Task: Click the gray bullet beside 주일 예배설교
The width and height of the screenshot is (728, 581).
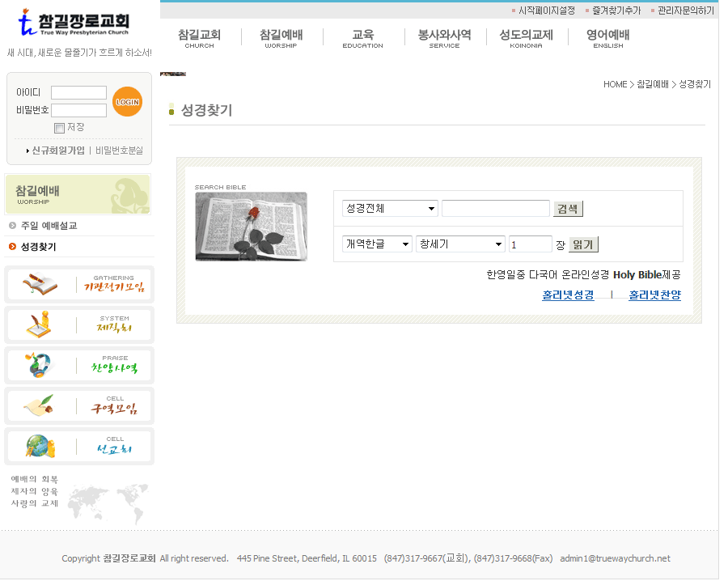Action: (12, 226)
